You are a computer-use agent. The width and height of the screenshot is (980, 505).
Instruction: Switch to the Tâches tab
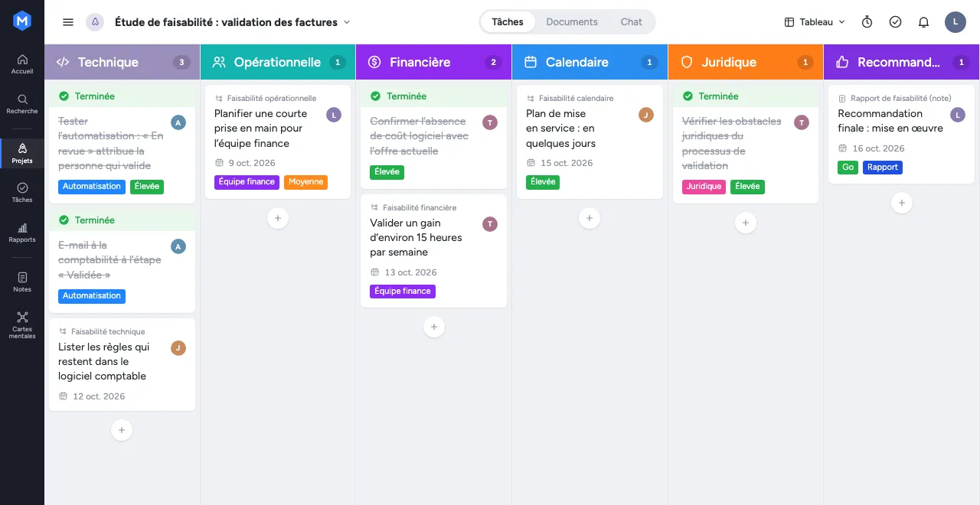click(508, 22)
